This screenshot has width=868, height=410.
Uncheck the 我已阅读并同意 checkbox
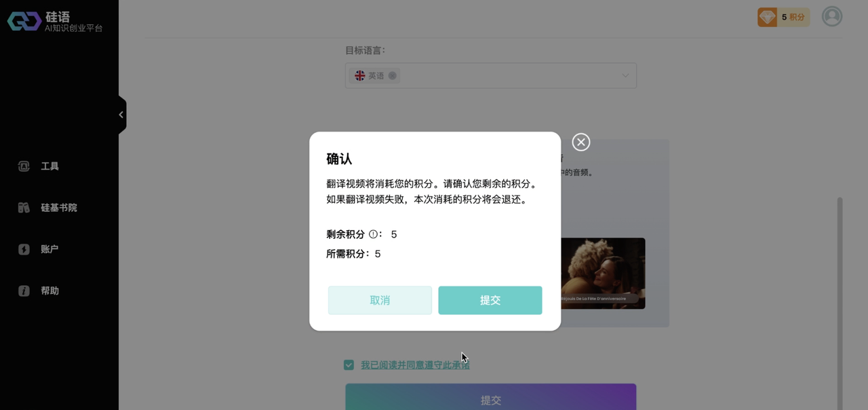[x=349, y=365]
